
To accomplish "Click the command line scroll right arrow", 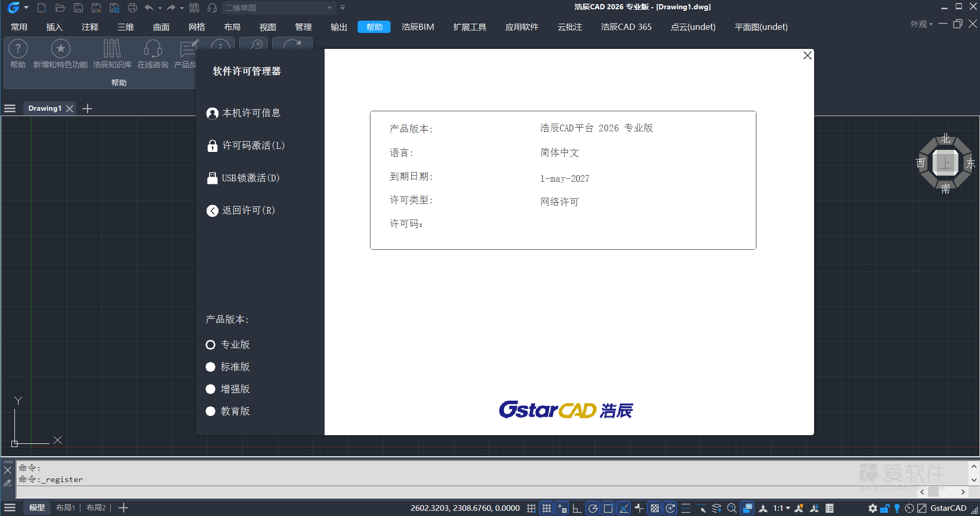I will [962, 492].
